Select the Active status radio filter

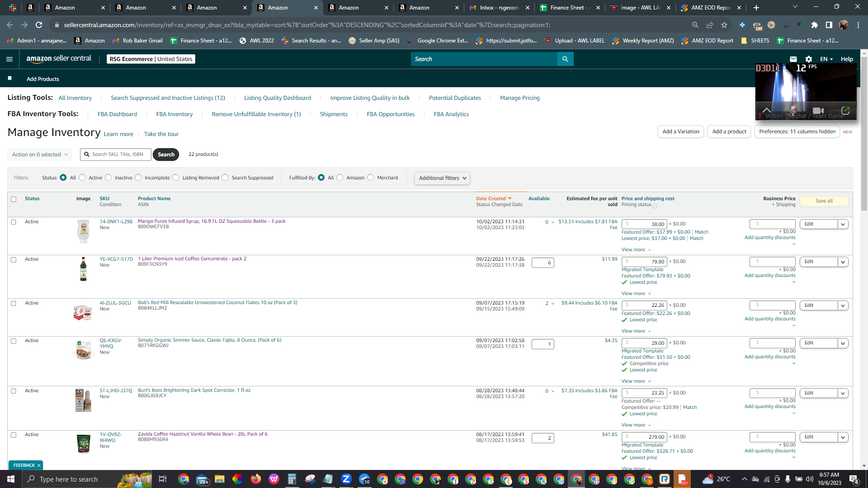[82, 178]
